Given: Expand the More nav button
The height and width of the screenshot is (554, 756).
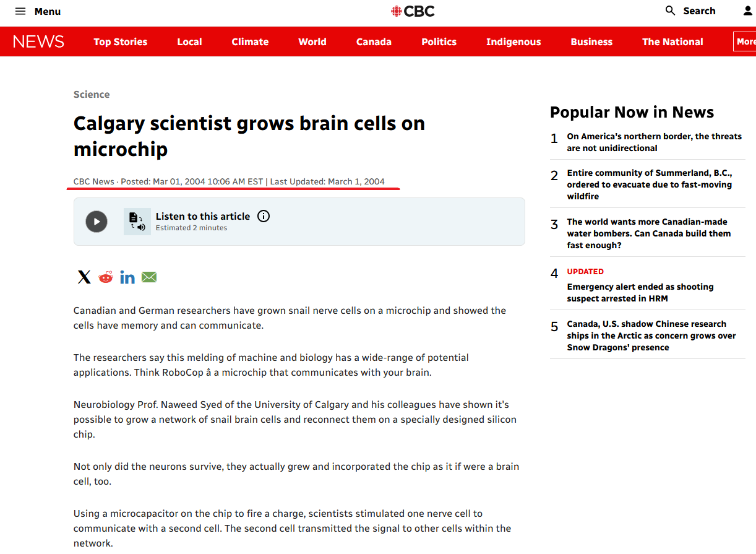Looking at the screenshot, I should 744,41.
